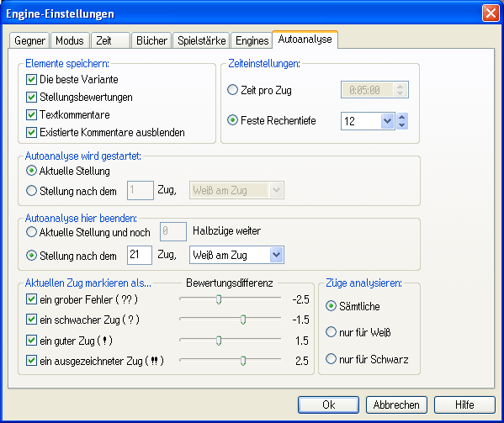Switch to the Engines tab
Image resolution: width=504 pixels, height=423 pixels.
[252, 40]
